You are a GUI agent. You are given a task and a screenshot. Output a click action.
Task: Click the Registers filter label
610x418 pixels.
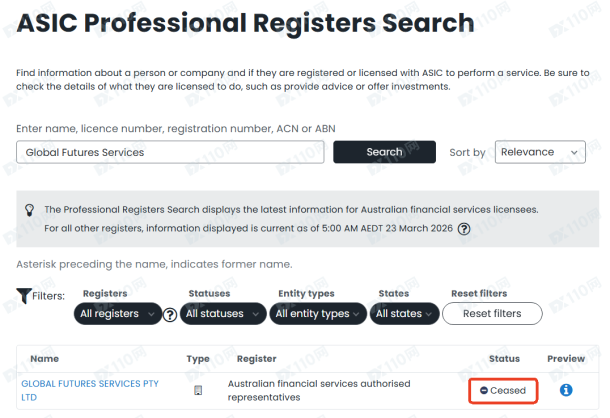105,293
